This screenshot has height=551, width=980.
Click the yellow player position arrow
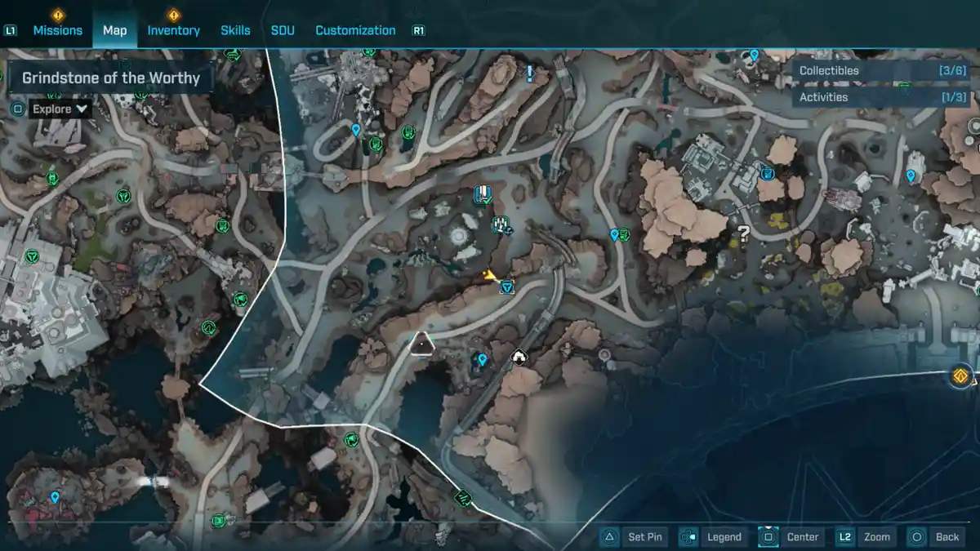(490, 276)
